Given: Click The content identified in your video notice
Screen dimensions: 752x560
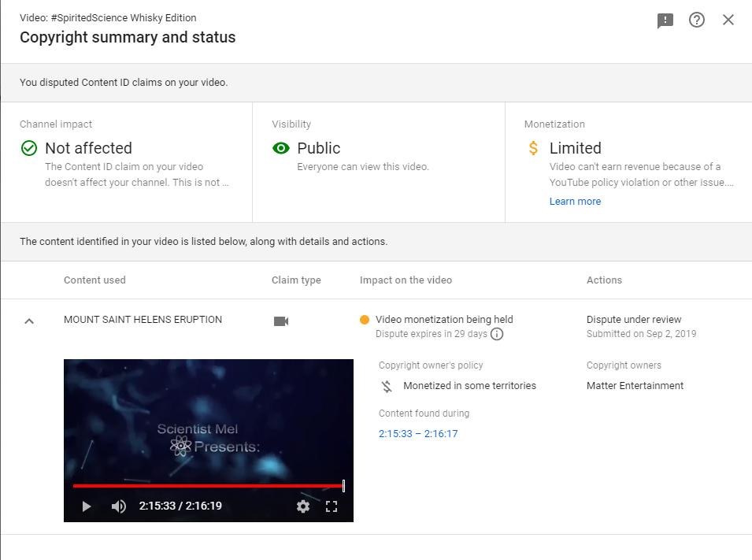Looking at the screenshot, I should pos(203,241).
